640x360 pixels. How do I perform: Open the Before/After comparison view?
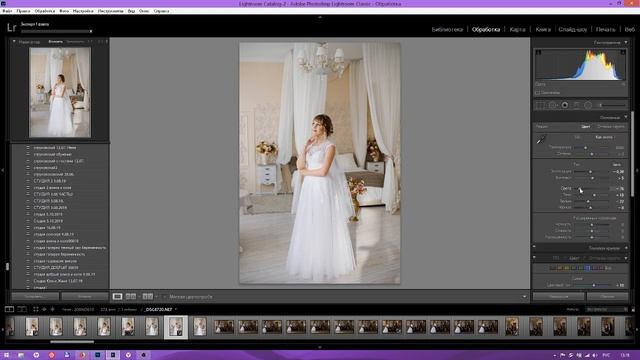click(x=131, y=296)
